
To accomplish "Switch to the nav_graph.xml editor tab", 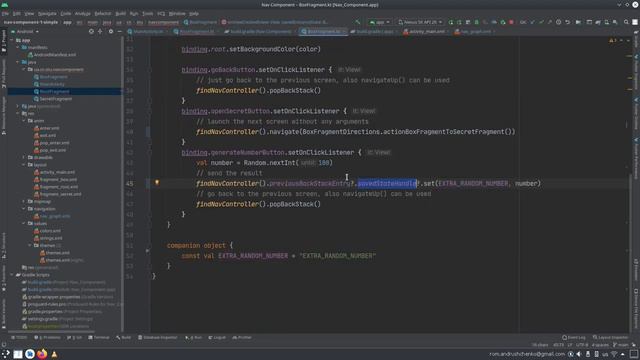I will [x=475, y=31].
